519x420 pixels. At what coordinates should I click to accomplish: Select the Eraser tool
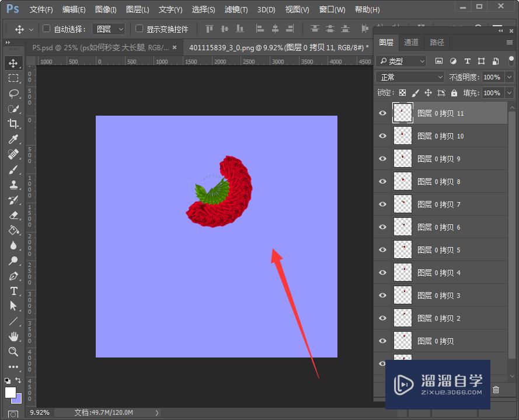pyautogui.click(x=13, y=216)
